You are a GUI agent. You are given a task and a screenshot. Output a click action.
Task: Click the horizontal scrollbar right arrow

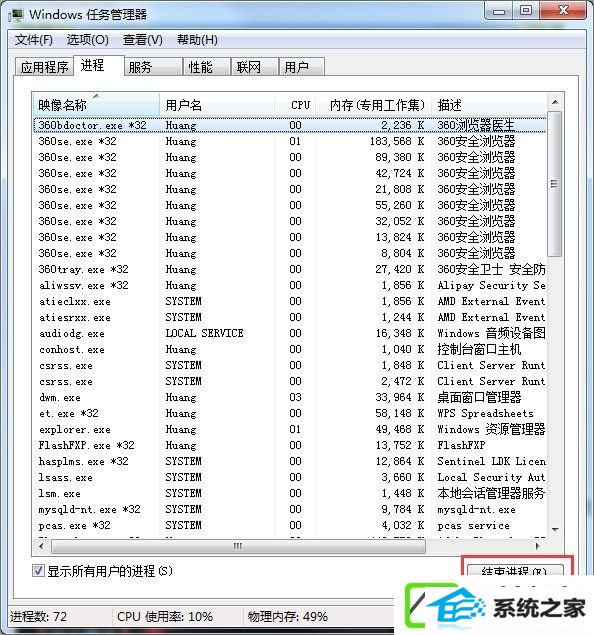538,546
